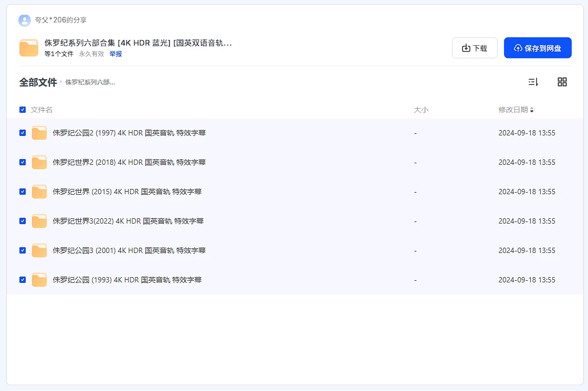The height and width of the screenshot is (391, 588).
Task: Uncheck the 侏罗纪公园3 (2001) checkbox
Action: 23,250
